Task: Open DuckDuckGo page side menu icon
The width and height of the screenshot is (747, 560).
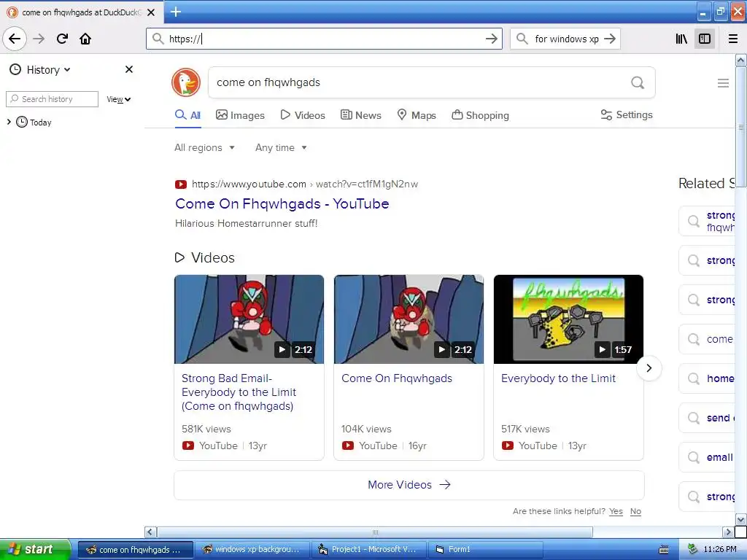Action: [x=723, y=83]
